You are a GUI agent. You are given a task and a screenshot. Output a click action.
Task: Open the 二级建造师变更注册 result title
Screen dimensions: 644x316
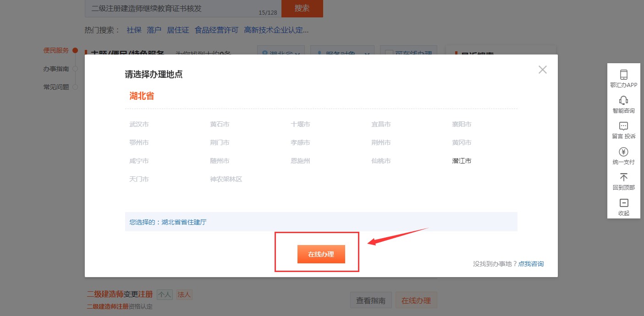pyautogui.click(x=120, y=294)
